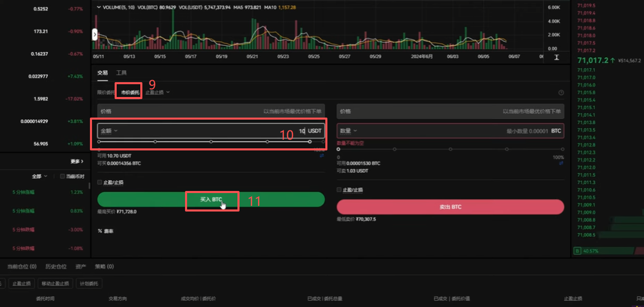Click order book bid price 71,015.1

click(x=586, y=107)
